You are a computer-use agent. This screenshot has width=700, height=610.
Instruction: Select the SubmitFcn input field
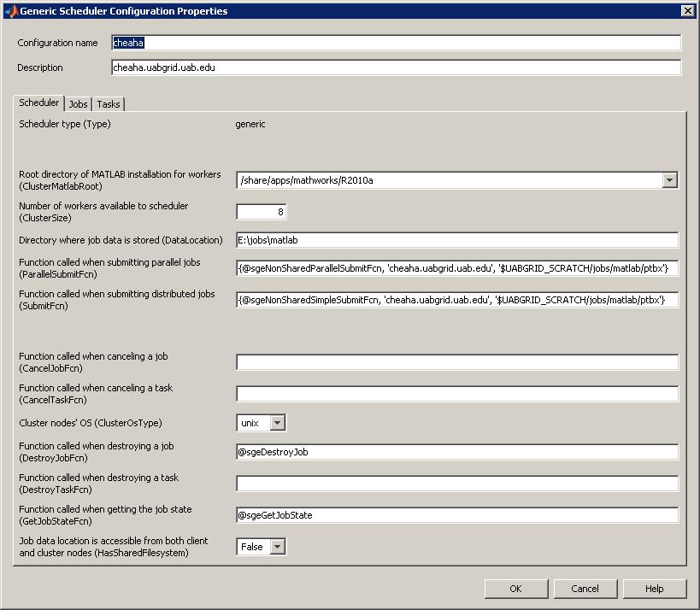(457, 300)
